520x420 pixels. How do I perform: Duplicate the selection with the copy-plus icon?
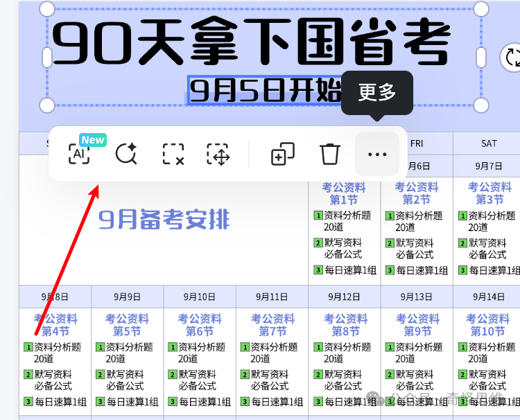tap(283, 154)
